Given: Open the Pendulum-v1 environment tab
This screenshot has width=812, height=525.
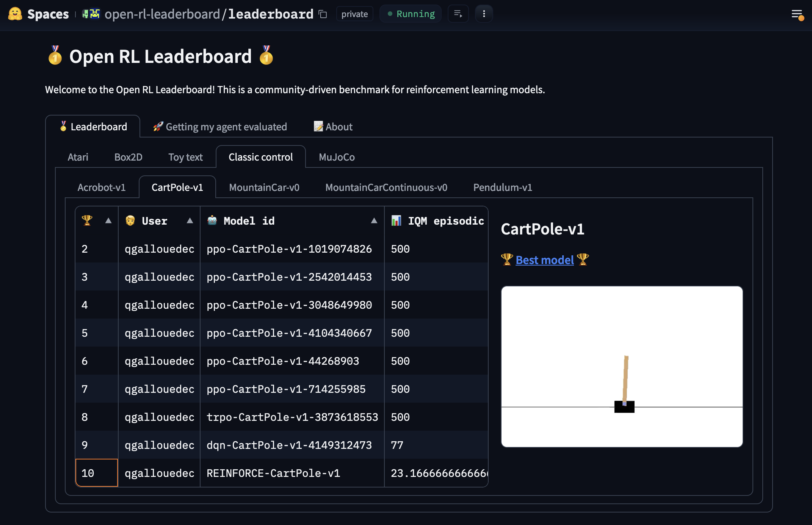Looking at the screenshot, I should pos(503,187).
